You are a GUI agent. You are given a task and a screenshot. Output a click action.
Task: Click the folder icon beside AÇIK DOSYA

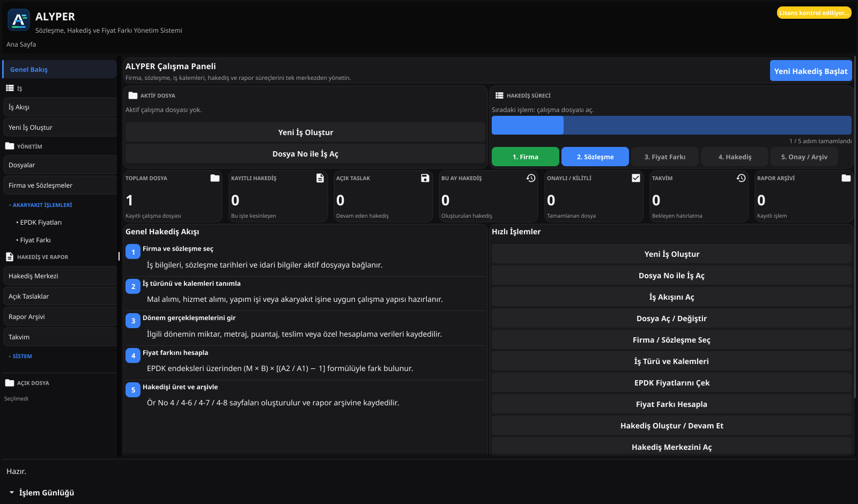coord(10,383)
